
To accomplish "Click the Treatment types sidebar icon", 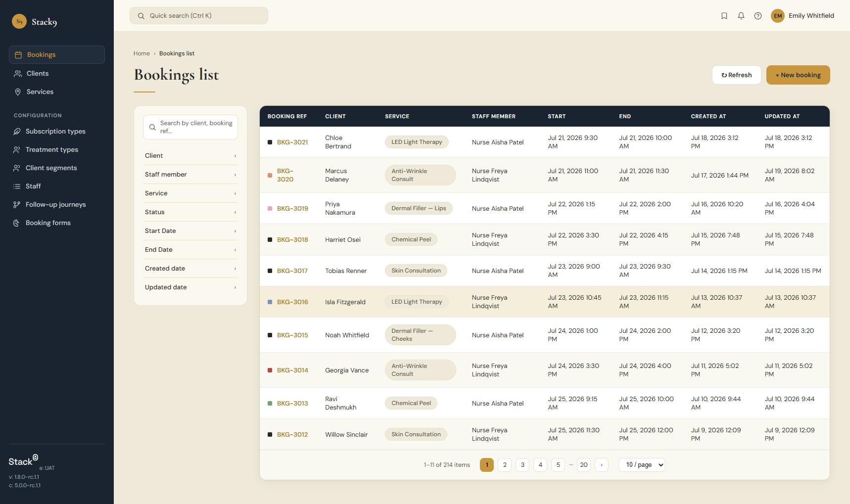I will click(17, 150).
